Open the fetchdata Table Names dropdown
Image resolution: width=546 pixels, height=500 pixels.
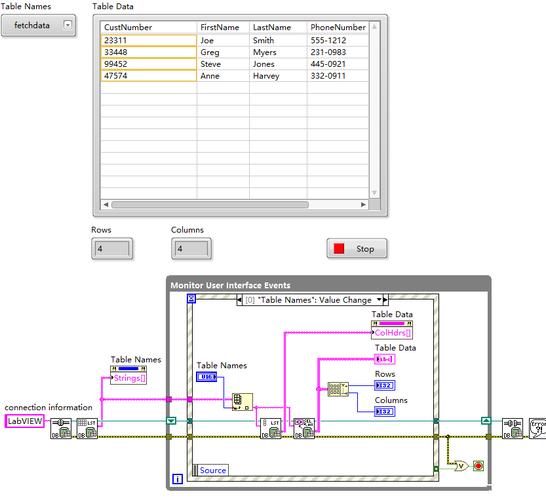click(68, 25)
